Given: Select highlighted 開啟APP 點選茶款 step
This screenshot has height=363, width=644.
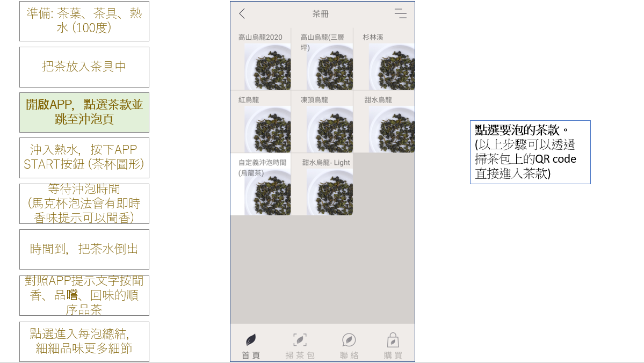Looking at the screenshot, I should coord(84,112).
